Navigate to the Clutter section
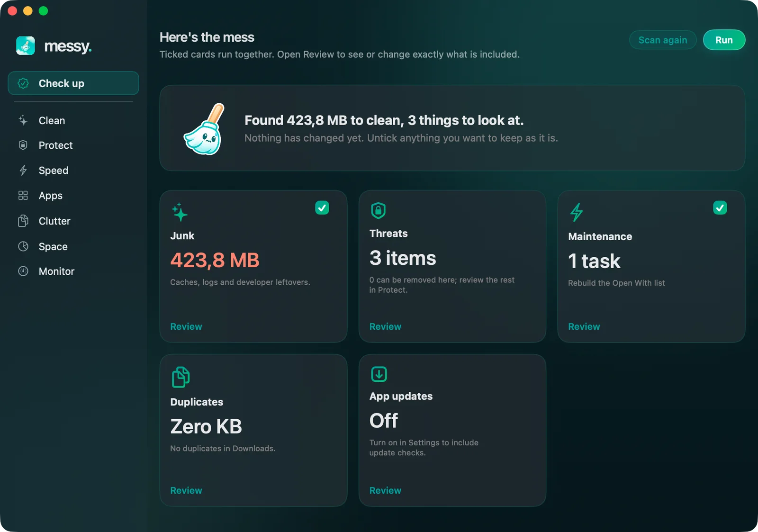 point(73,221)
